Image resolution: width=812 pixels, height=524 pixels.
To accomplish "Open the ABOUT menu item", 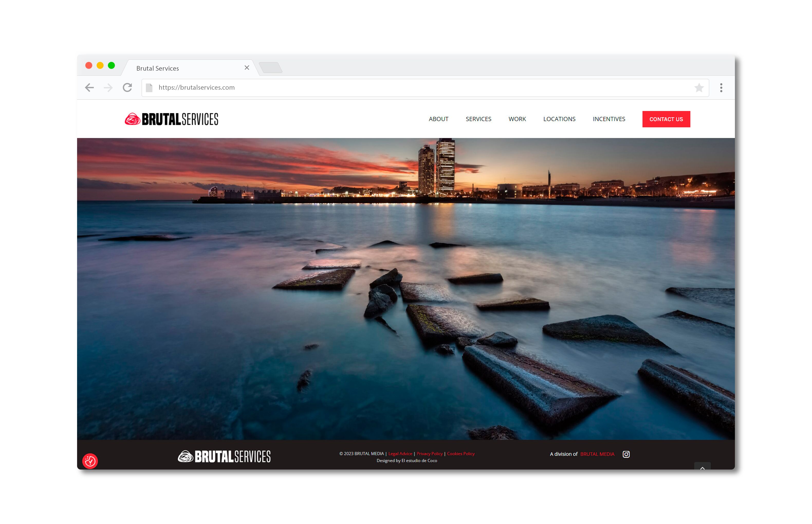I will pos(438,119).
